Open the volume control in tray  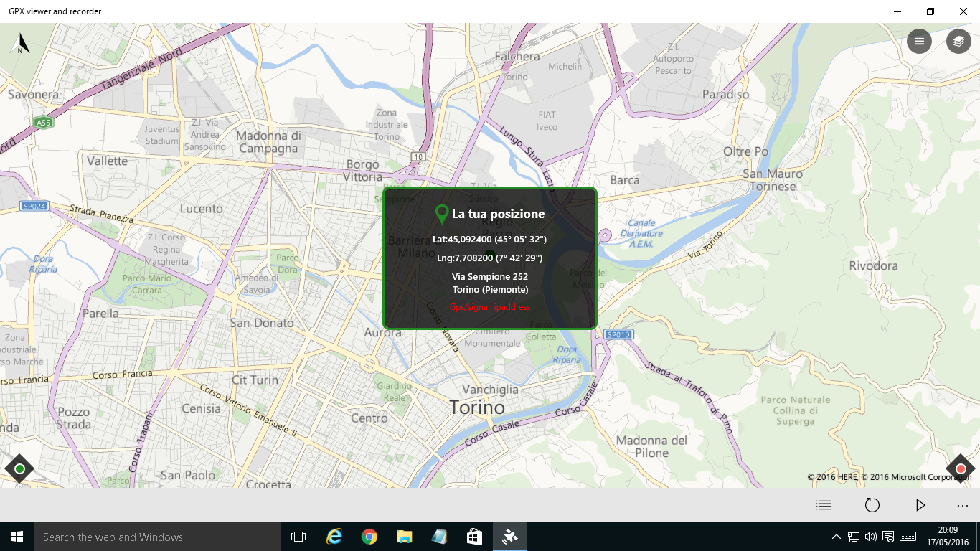(x=871, y=537)
